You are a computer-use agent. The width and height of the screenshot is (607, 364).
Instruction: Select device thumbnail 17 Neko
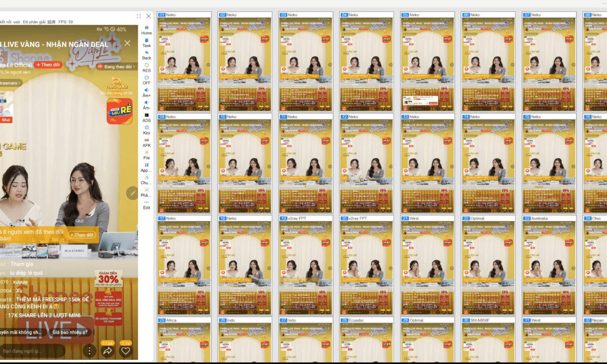tap(184, 265)
